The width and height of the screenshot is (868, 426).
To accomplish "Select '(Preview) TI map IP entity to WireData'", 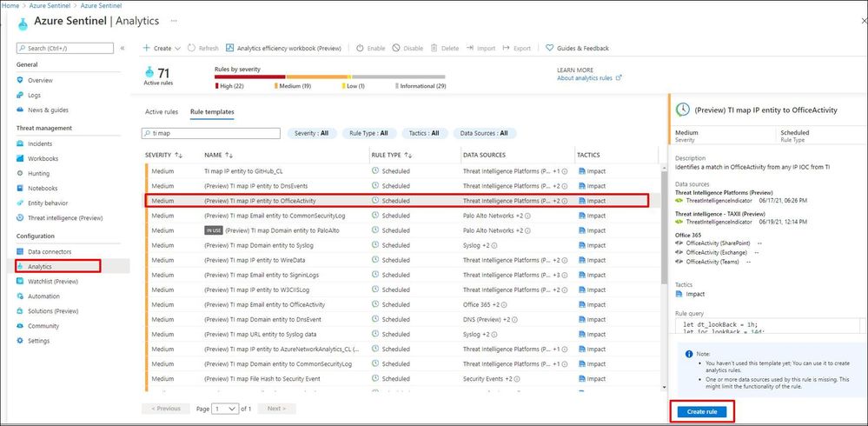I will pyautogui.click(x=403, y=260).
